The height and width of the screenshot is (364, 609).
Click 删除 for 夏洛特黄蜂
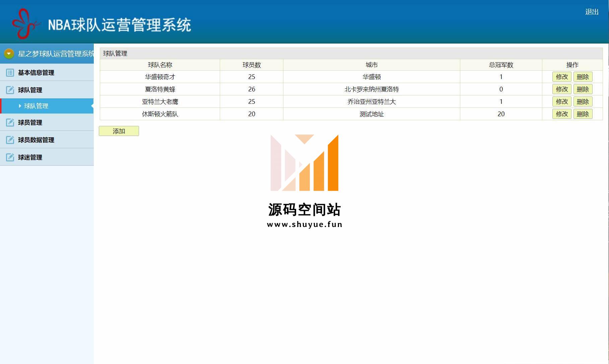(x=583, y=89)
